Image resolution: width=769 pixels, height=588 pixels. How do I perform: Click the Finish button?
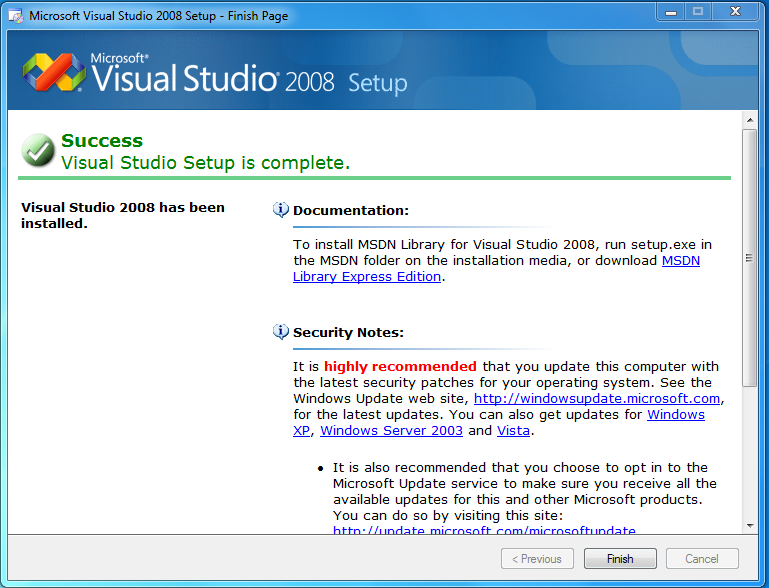click(620, 559)
